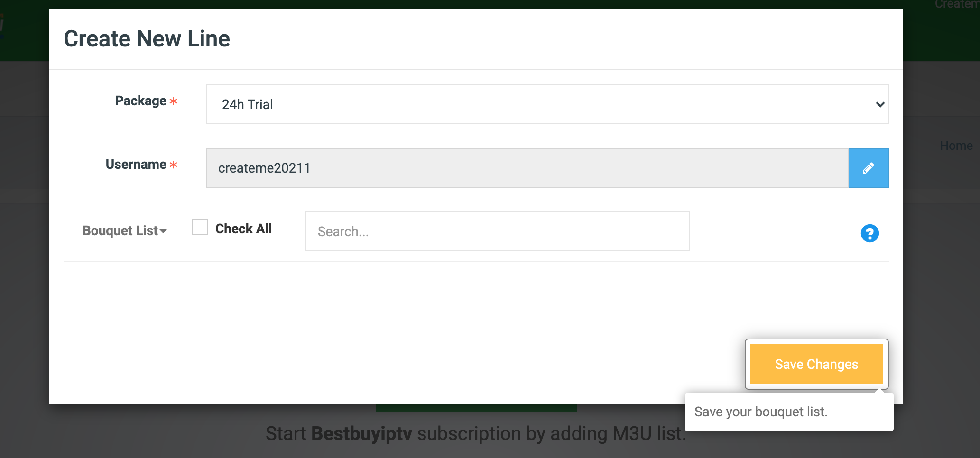
Task: Click the red asterisk beside Username
Action: coord(174,165)
